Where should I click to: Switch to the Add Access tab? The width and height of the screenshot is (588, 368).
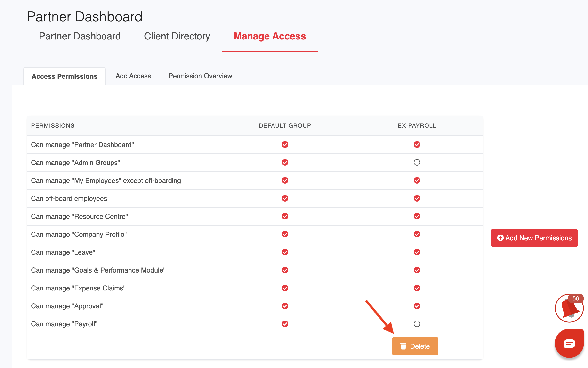[133, 76]
